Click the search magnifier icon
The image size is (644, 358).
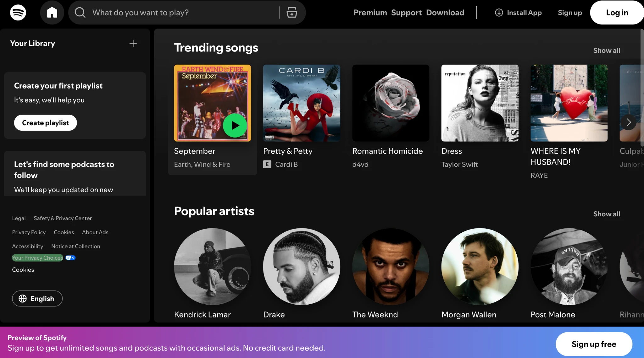(x=80, y=13)
